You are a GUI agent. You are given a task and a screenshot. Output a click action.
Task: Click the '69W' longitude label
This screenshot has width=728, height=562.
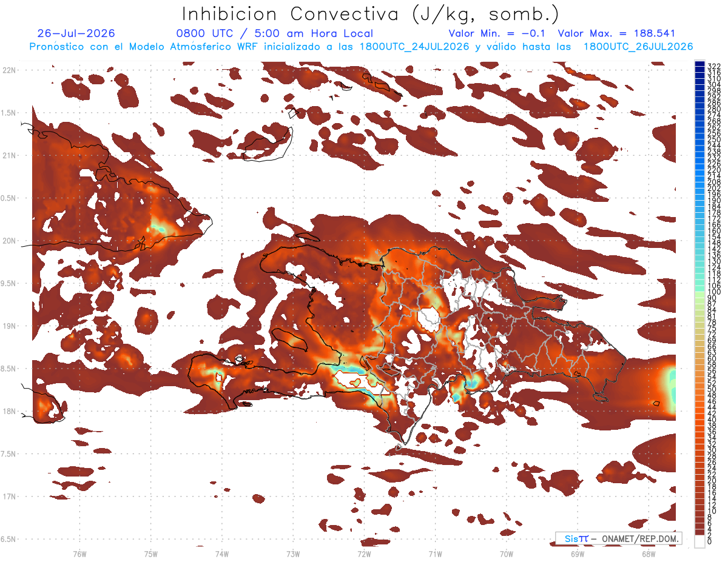(578, 554)
